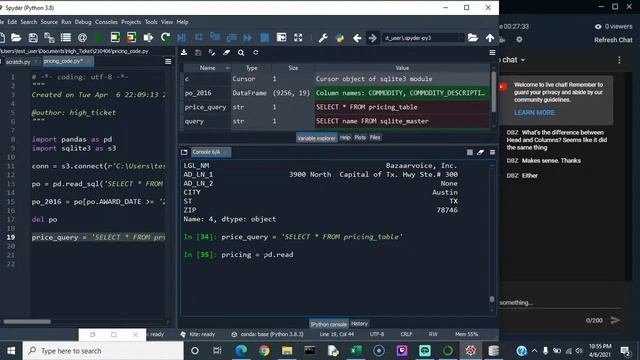Search variables with magnifier icon
Screen dimensions: 640x360
point(241,53)
